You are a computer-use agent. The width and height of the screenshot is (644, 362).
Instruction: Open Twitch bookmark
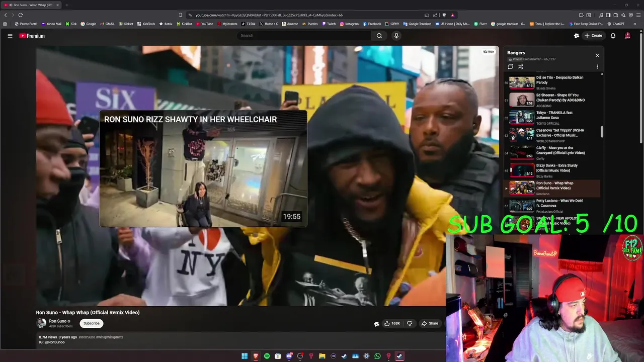click(x=329, y=24)
